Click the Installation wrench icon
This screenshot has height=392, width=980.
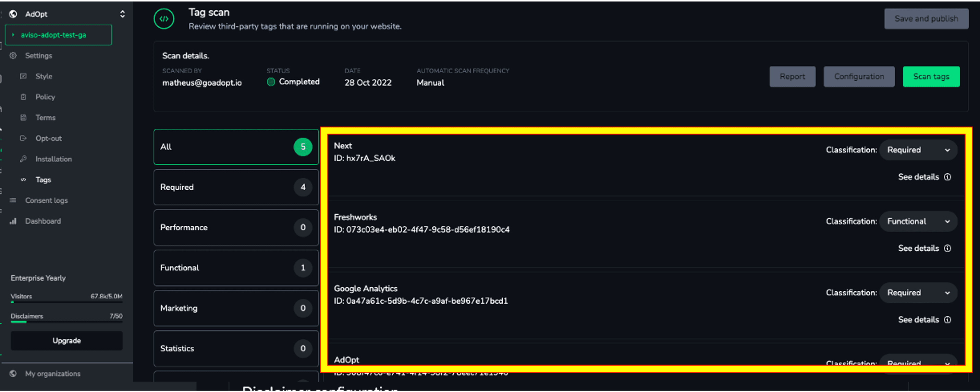pos(23,159)
